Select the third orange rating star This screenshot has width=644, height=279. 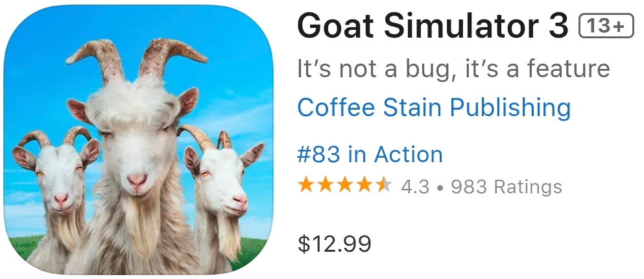point(344,186)
